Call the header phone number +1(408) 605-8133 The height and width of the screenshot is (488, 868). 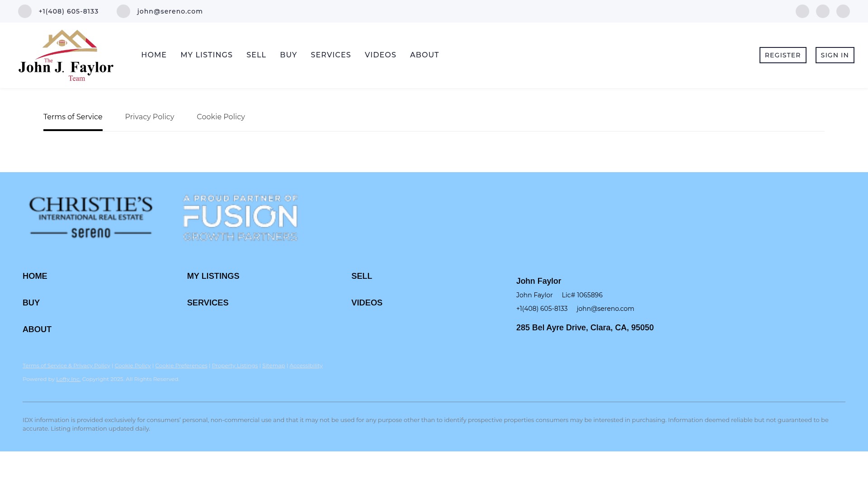tap(69, 11)
